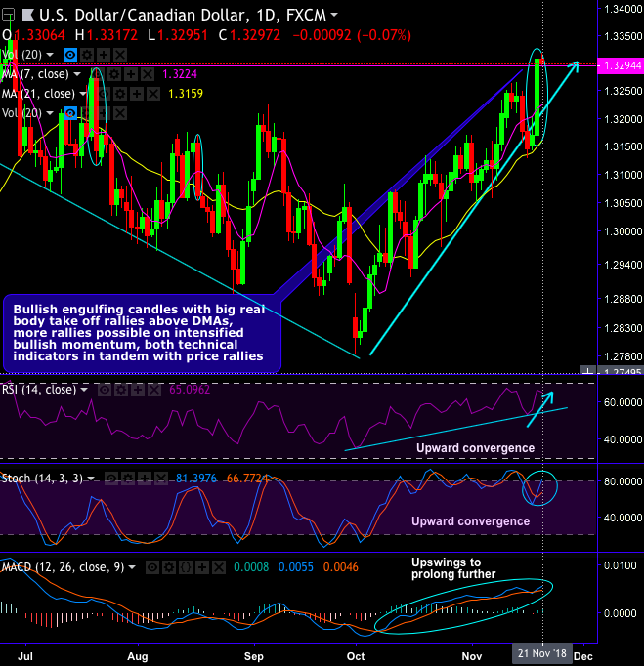Open settings for the Vol (20) row above MA (7, close)
Image resolution: width=644 pixels, height=666 pixels.
pyautogui.click(x=87, y=55)
